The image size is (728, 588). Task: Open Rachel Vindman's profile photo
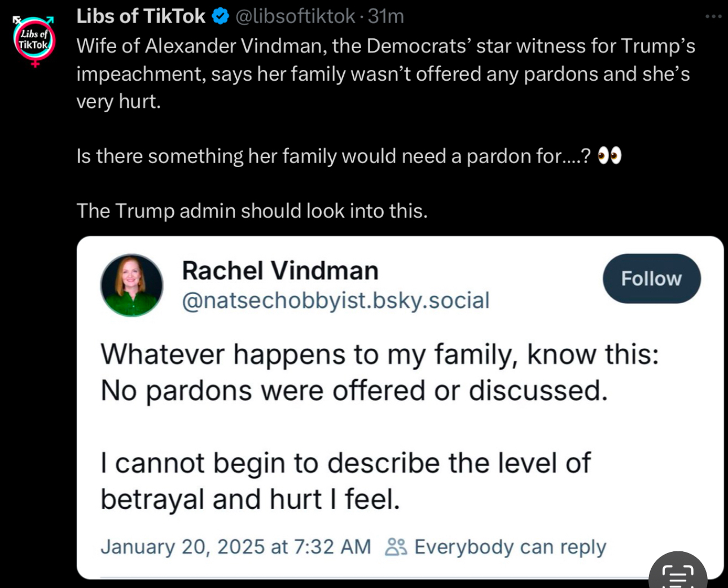pyautogui.click(x=131, y=285)
